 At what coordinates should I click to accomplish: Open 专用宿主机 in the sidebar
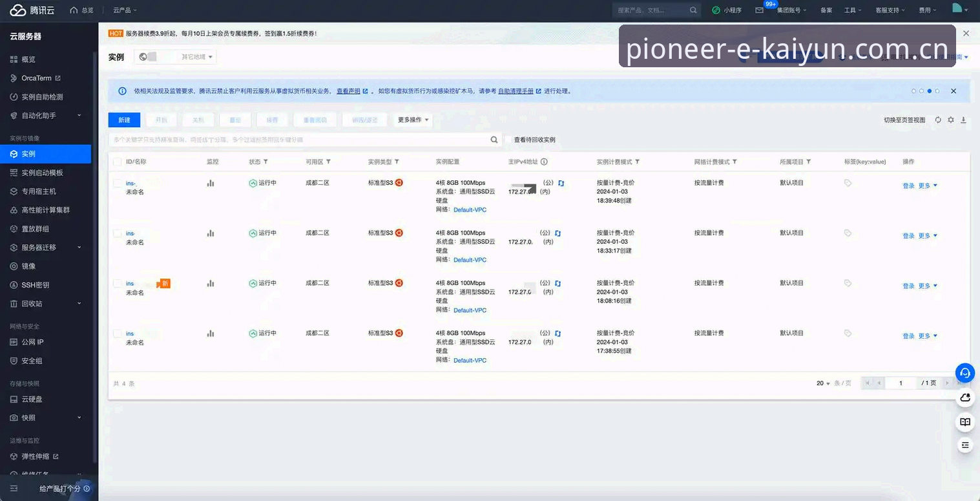[x=39, y=191]
